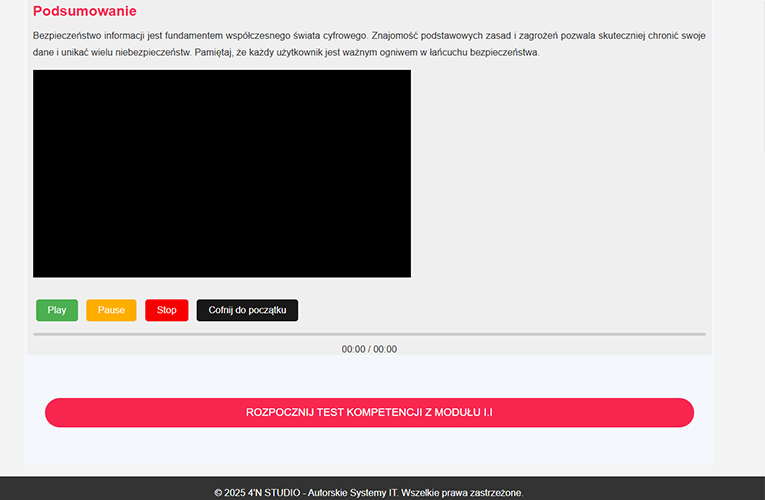This screenshot has height=500, width=765.
Task: Stop playback with the red Stop button
Action: click(166, 310)
